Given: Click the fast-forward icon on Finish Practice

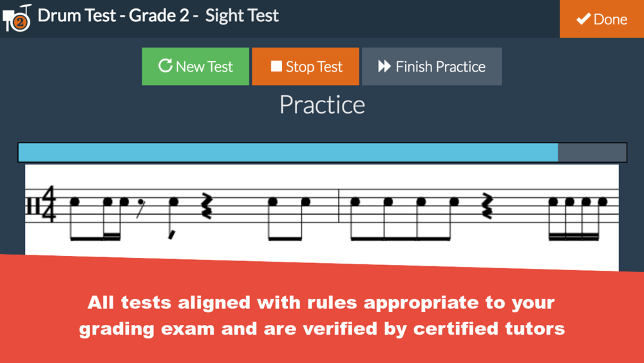Looking at the screenshot, I should click(x=384, y=66).
